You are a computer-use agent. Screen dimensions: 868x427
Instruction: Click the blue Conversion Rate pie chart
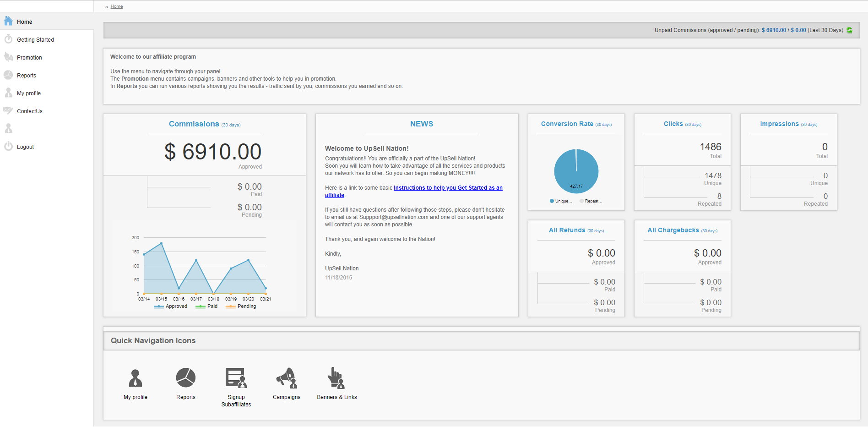[x=576, y=171]
